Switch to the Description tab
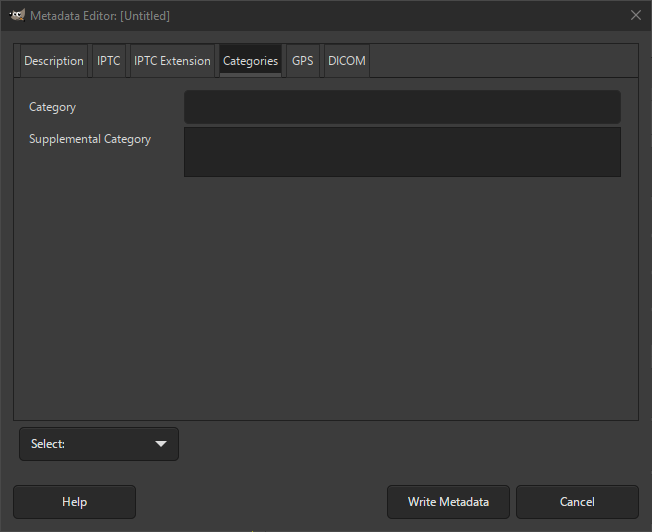The width and height of the screenshot is (652, 532). [x=54, y=61]
